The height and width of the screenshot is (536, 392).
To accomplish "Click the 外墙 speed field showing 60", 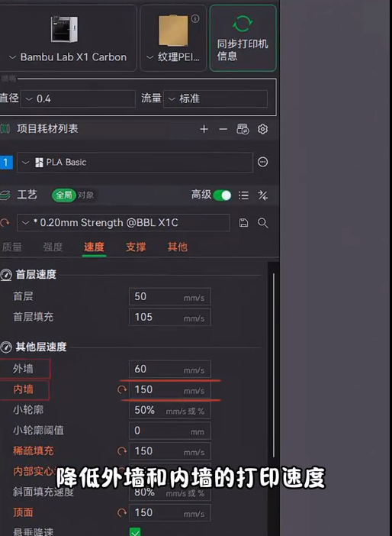I will [x=170, y=370].
